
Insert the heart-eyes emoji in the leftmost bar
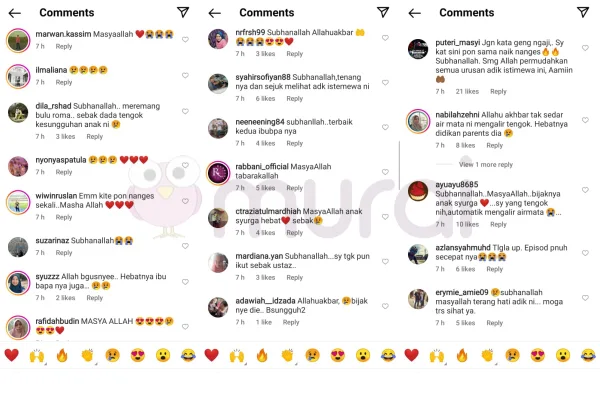[x=138, y=355]
